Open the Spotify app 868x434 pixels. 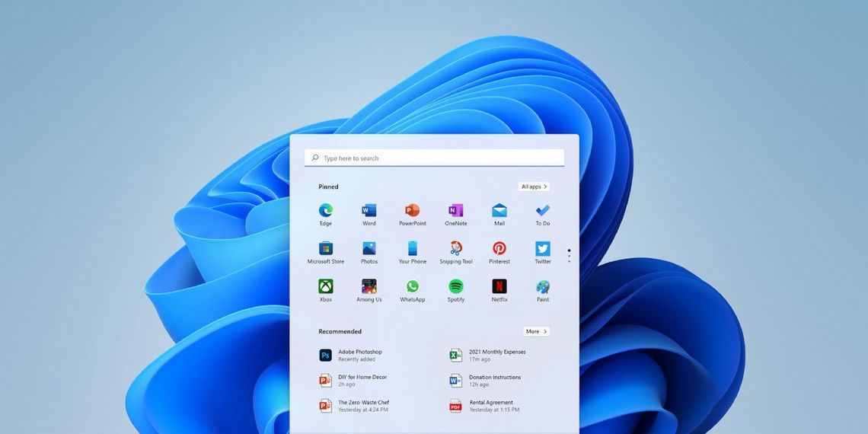click(x=455, y=291)
